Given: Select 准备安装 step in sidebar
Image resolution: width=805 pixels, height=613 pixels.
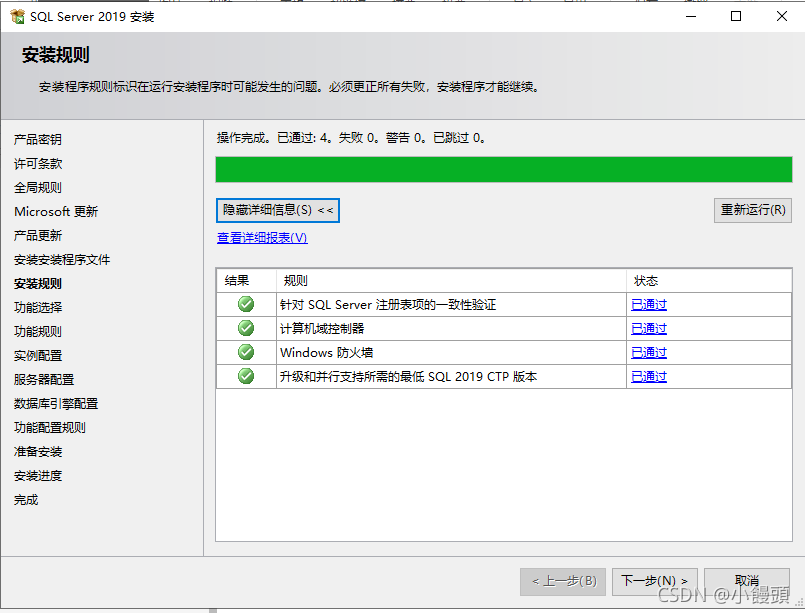Looking at the screenshot, I should (38, 452).
